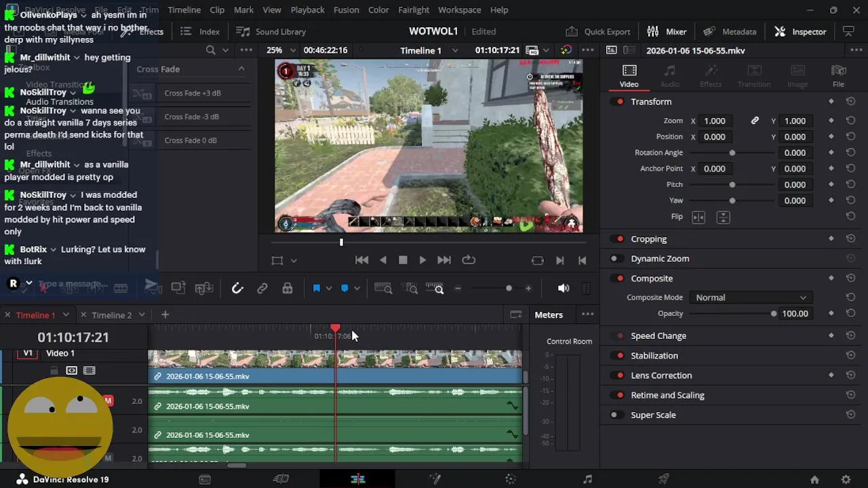Click zoom-in plus in timeline toolbar
The height and width of the screenshot is (488, 868).
coord(528,289)
